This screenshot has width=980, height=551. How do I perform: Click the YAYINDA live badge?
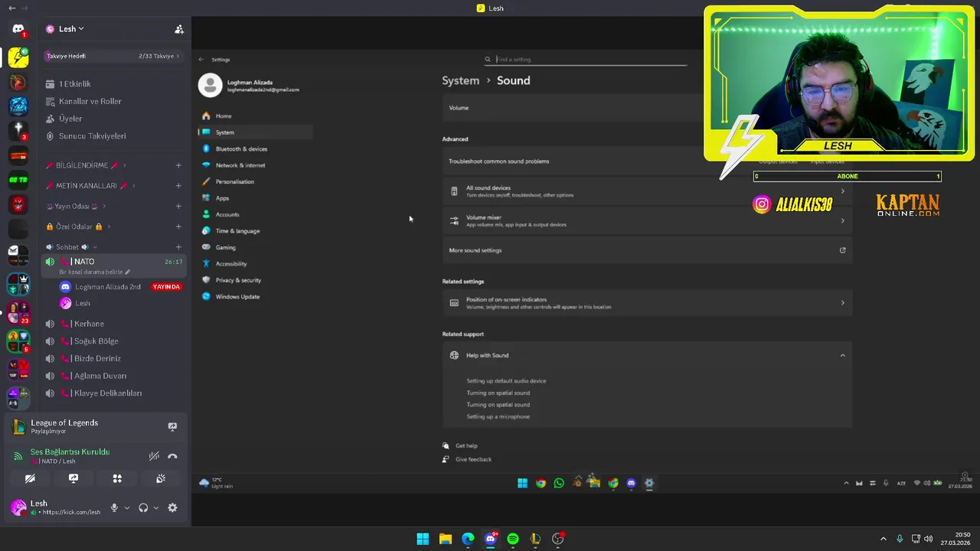coord(167,287)
